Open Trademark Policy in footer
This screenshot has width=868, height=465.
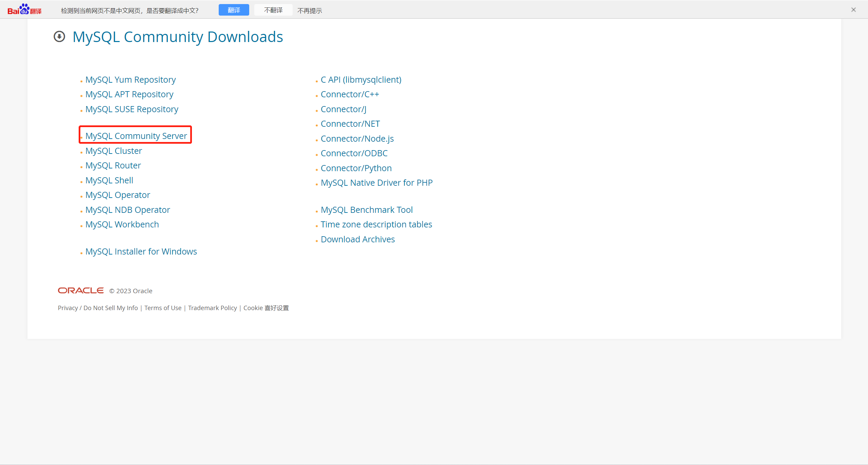coord(212,308)
